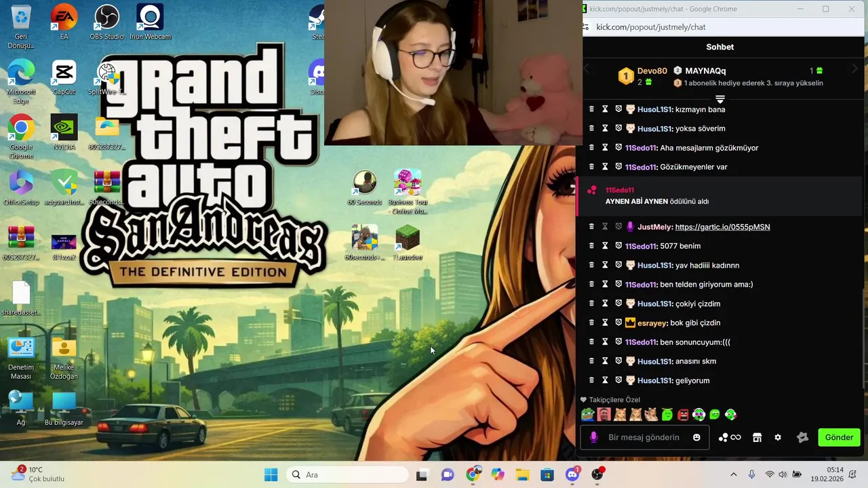This screenshot has width=868, height=488.
Task: Insert the Pepe frog emote
Action: coord(588,414)
